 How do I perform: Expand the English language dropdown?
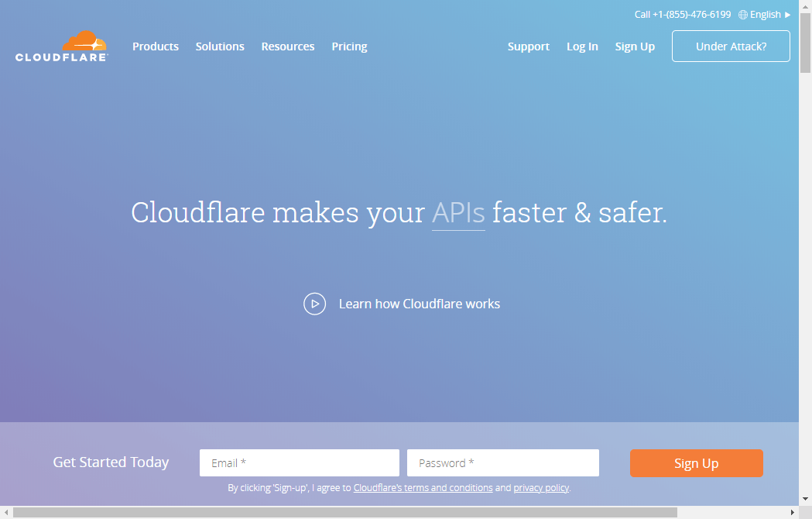coord(766,15)
